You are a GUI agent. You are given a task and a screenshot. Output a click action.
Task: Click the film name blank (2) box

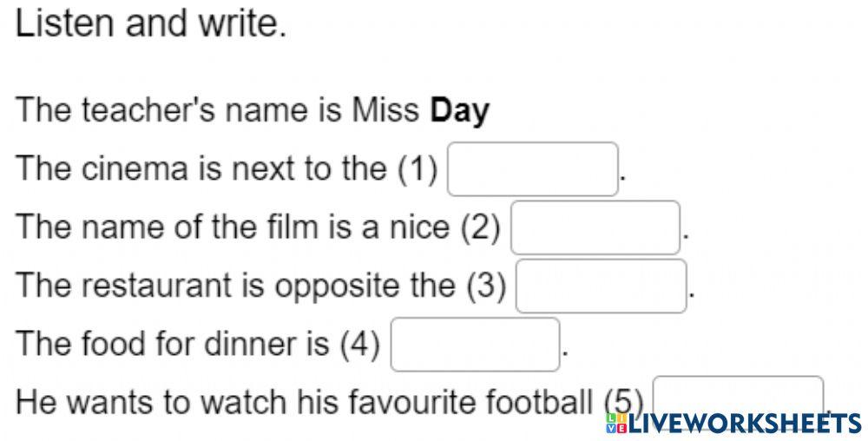tap(595, 227)
